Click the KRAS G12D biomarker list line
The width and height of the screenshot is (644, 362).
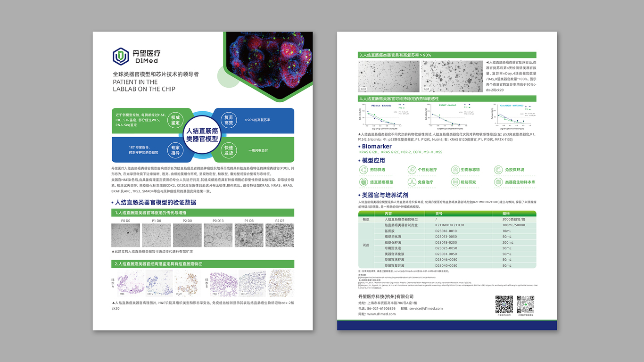coord(401,152)
